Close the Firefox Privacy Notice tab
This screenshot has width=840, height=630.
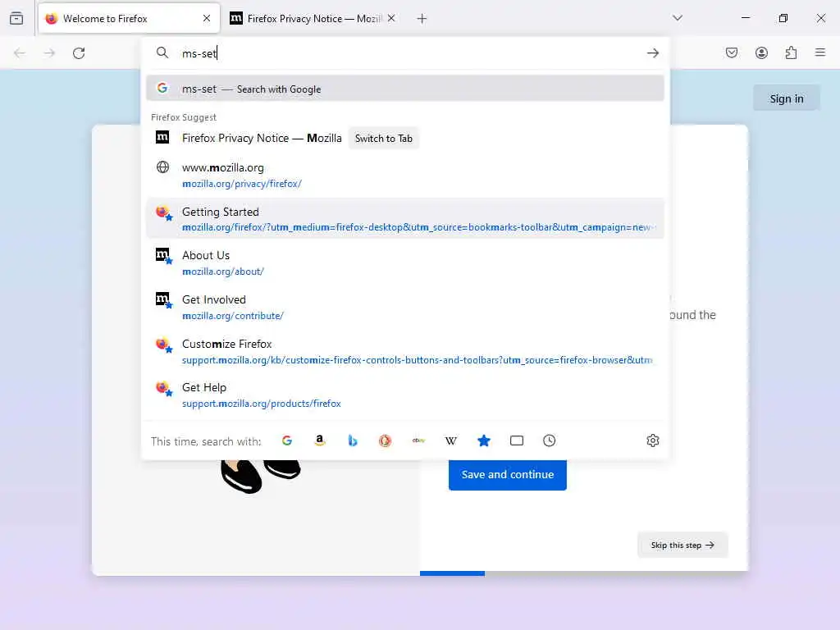point(391,18)
